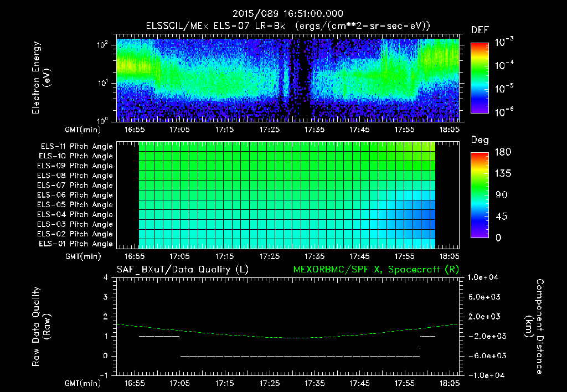Select the ELS-03 Pitch Angle row label

click(x=75, y=224)
